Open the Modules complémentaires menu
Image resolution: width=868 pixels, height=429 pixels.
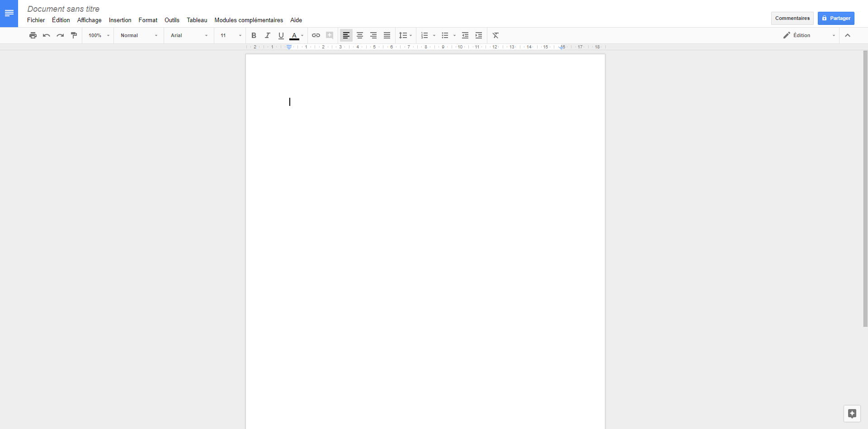pyautogui.click(x=249, y=20)
